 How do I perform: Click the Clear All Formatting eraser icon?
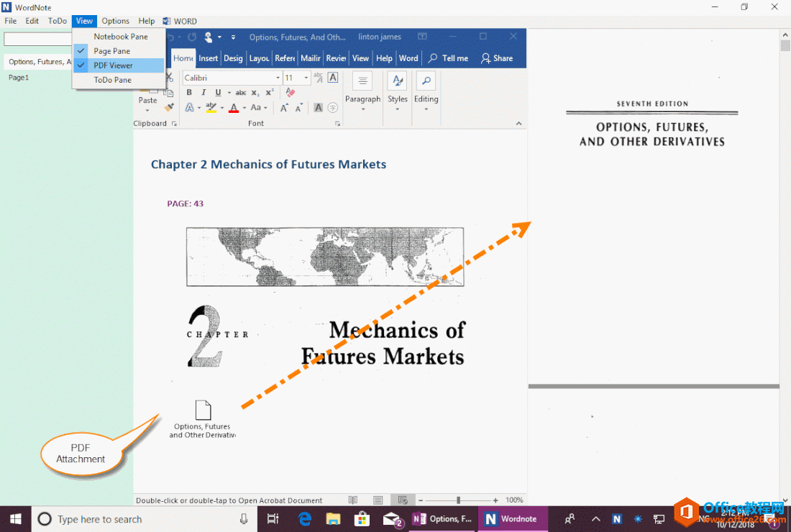(x=291, y=93)
